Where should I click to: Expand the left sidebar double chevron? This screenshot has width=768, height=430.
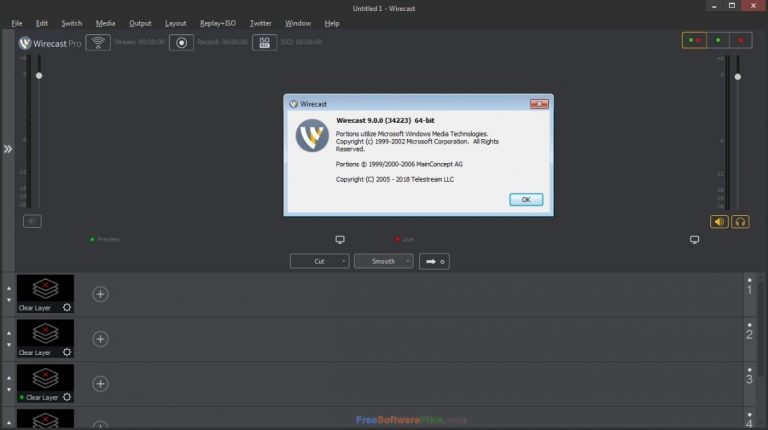(8, 149)
